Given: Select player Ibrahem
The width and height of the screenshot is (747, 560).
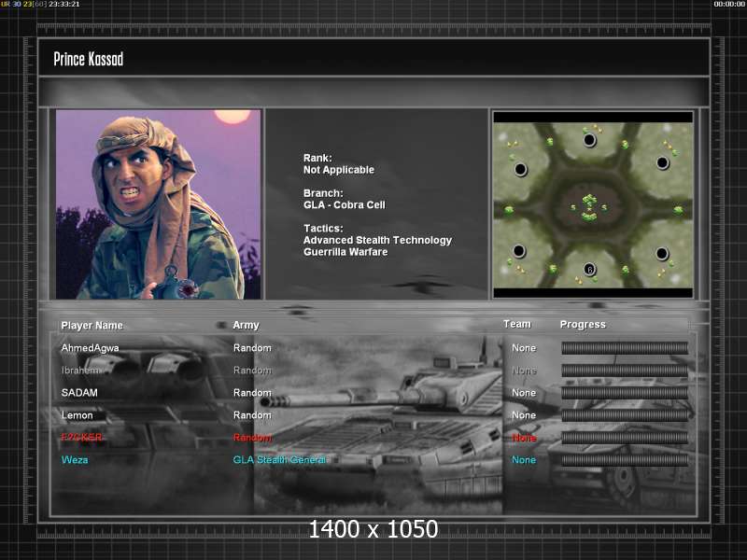Looking at the screenshot, I should 80,370.
